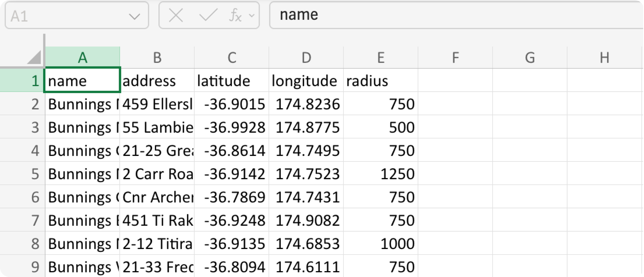Click longitude value 174.8775

point(306,127)
